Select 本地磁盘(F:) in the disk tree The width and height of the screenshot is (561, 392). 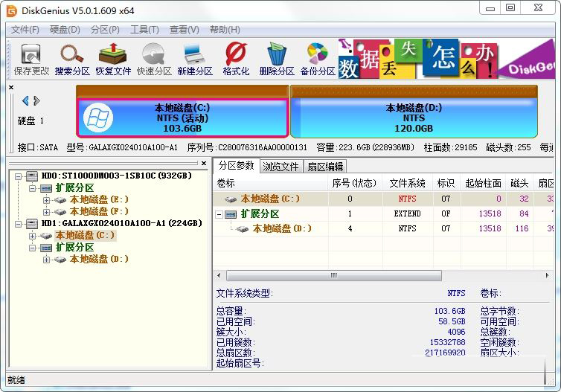click(x=99, y=212)
